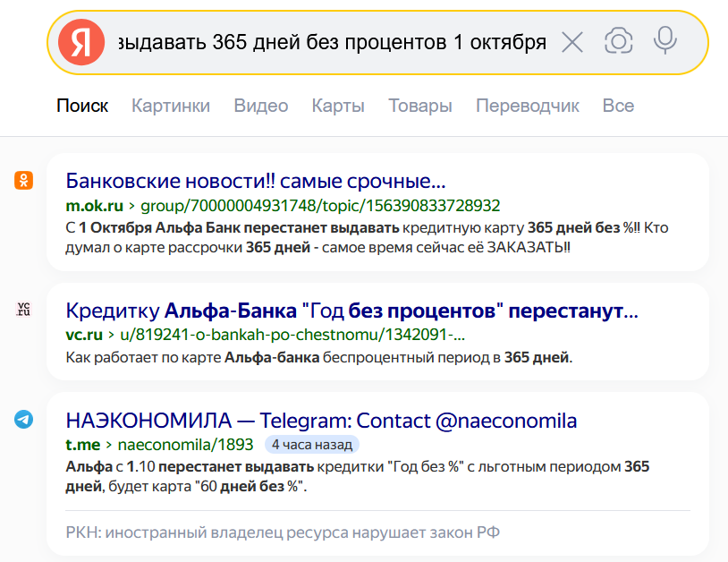Click snippet "С 1 Октября Альфа Банк перестанет"
The image size is (728, 562).
click(x=367, y=237)
